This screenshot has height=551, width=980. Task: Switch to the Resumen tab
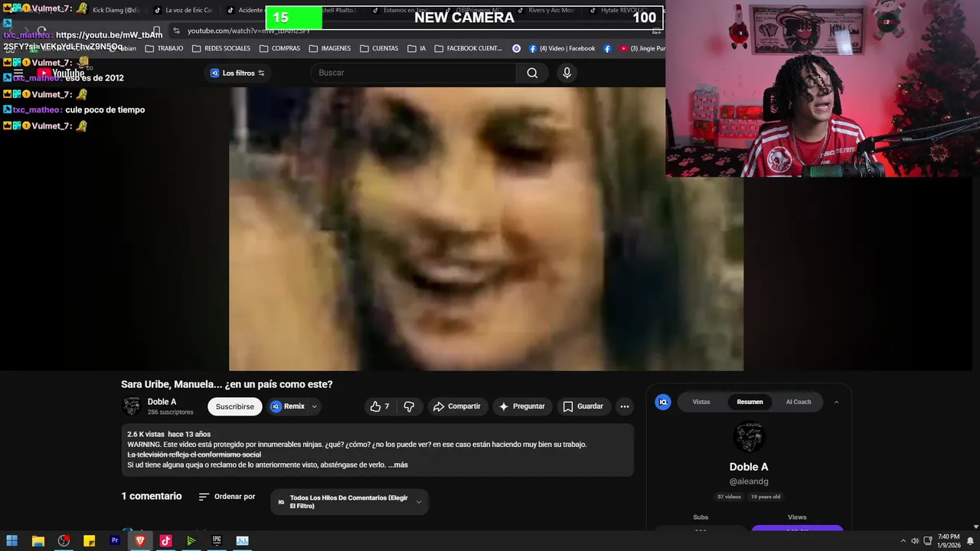coord(750,402)
